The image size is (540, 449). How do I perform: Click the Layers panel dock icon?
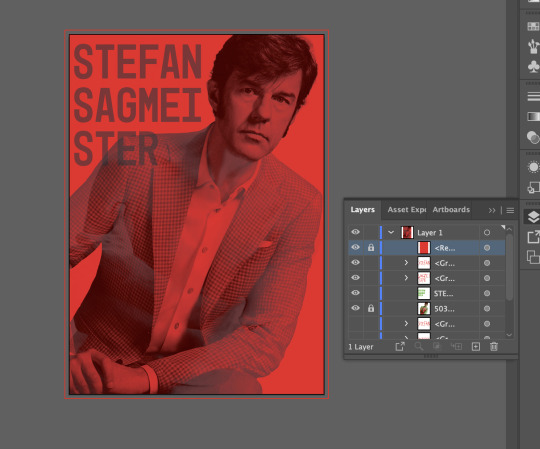pyautogui.click(x=533, y=217)
